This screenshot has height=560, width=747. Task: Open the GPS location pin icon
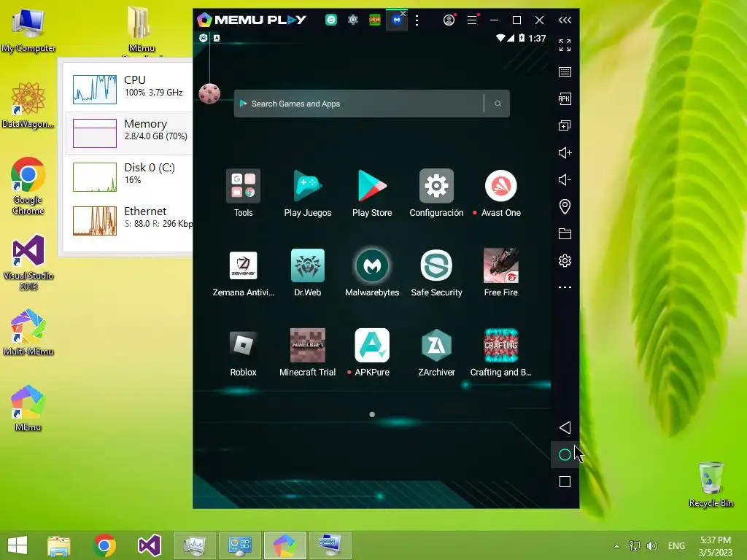click(565, 206)
